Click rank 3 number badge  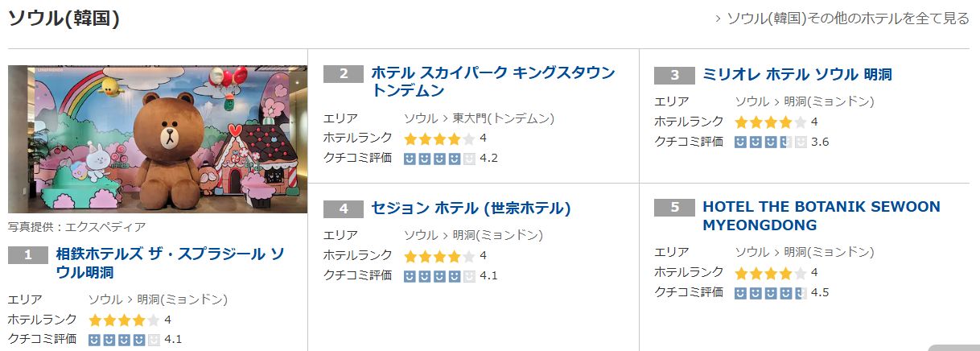(x=674, y=75)
